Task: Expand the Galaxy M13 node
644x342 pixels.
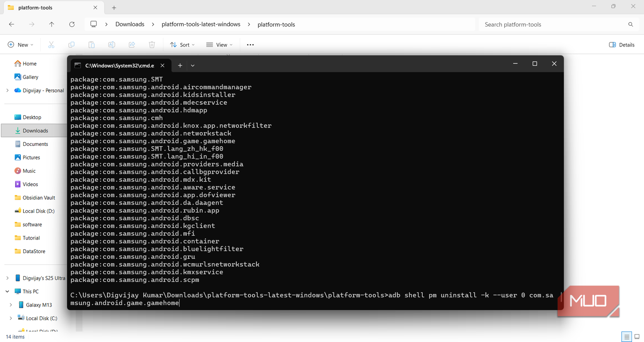Action: click(11, 305)
